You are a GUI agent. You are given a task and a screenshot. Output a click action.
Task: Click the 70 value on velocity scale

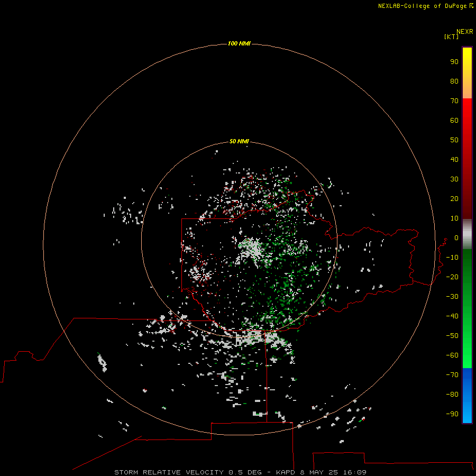(454, 101)
